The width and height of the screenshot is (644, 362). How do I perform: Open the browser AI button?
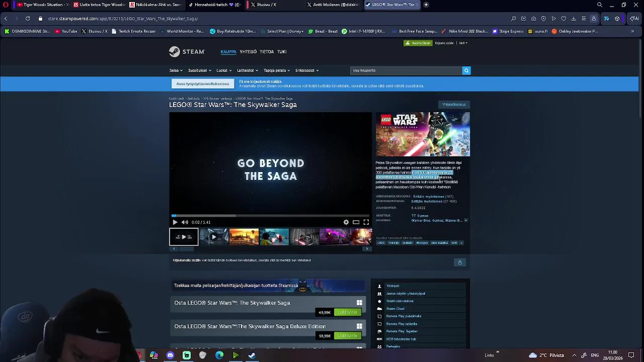tap(634, 19)
